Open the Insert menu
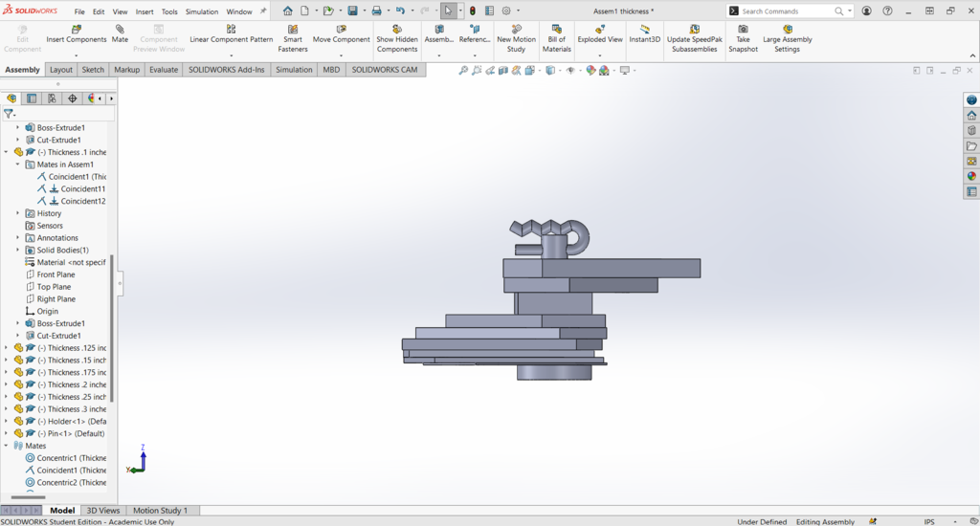Viewport: 980px width, 526px height. point(145,11)
